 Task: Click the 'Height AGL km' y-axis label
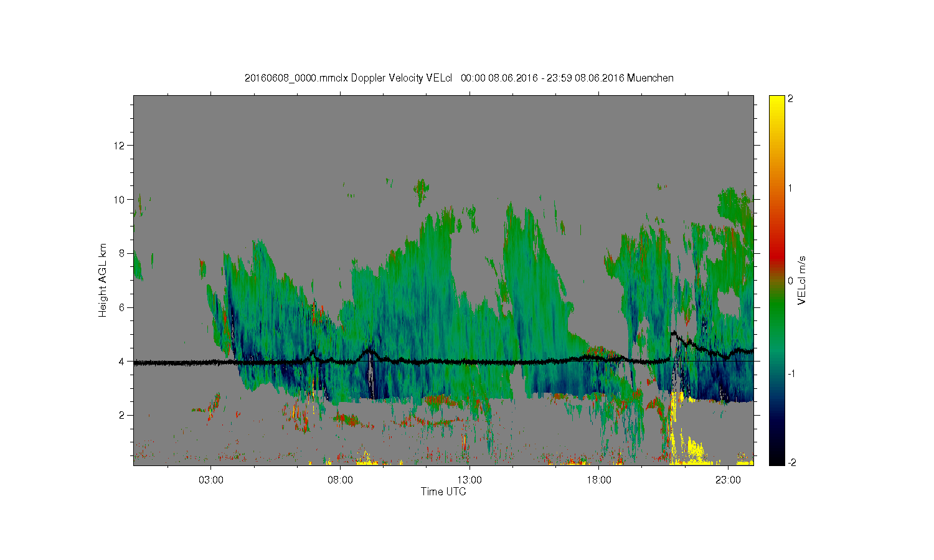103,280
